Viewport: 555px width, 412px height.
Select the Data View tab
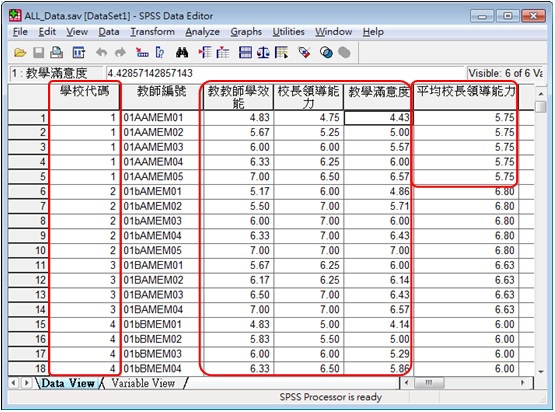click(68, 383)
